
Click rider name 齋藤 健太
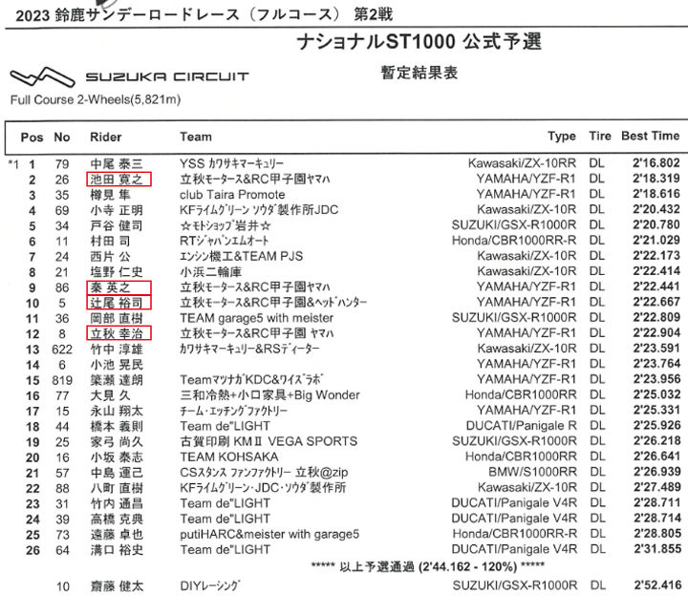click(x=117, y=586)
